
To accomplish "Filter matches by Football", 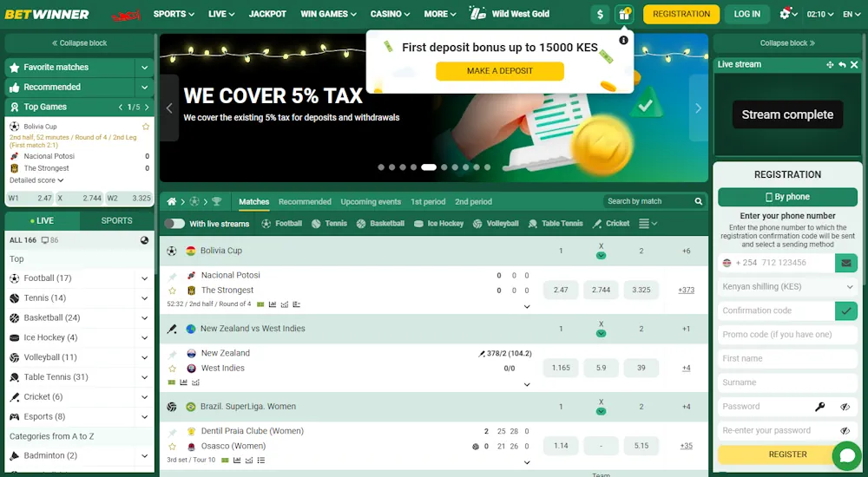I will tap(282, 224).
